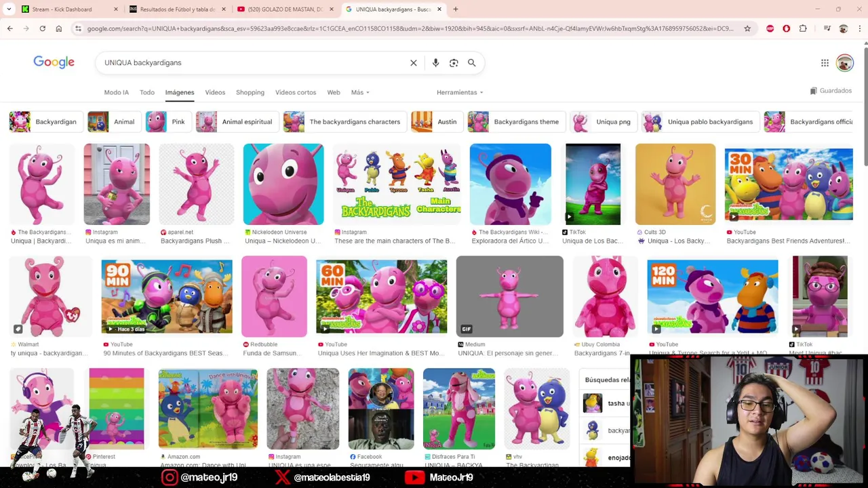Screen dimensions: 868x488
Task: Open Exploradora del Ártico Uniqua image
Action: coord(511,184)
